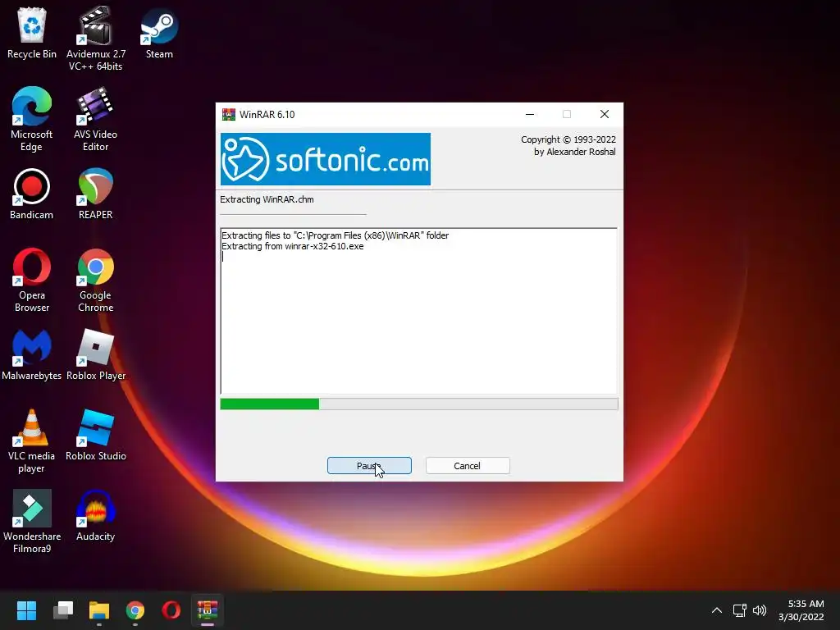Click the "Copyright © 1993-2022" text
The image size is (840, 630).
pos(568,139)
